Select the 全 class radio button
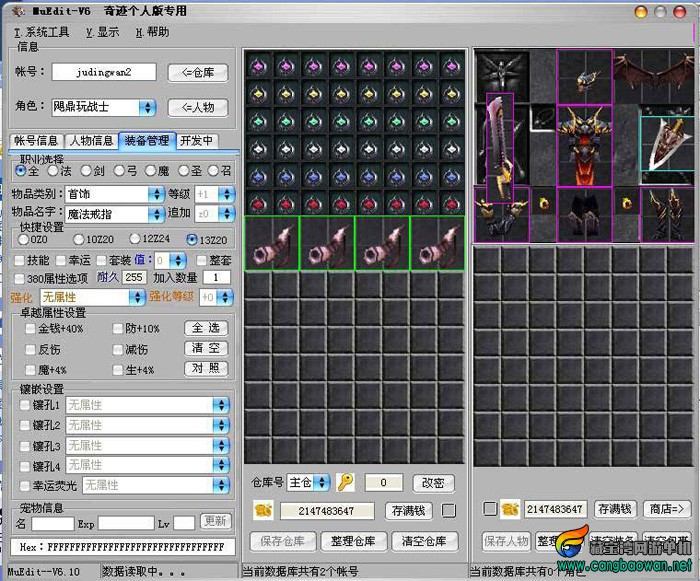 (21, 171)
